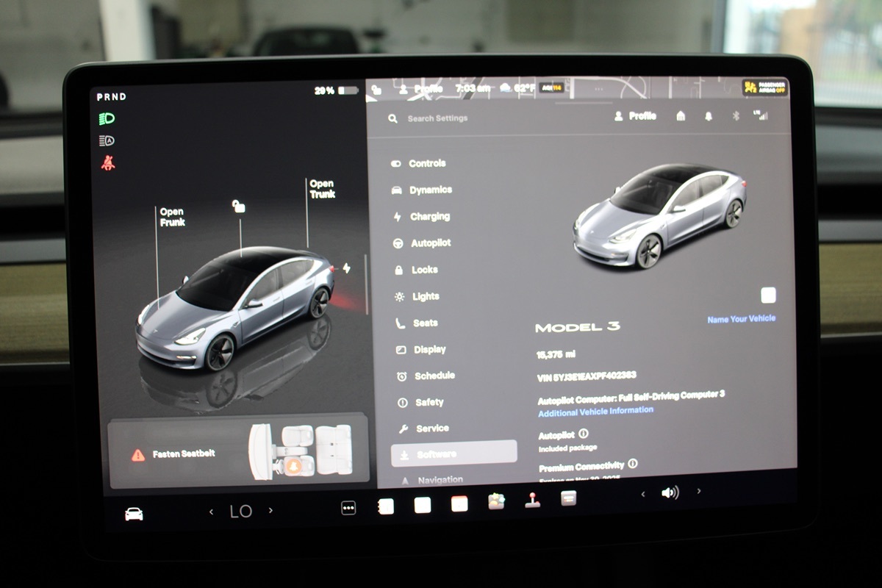This screenshot has width=882, height=588.
Task: Open the vehicle controls car icon
Action: (x=134, y=514)
